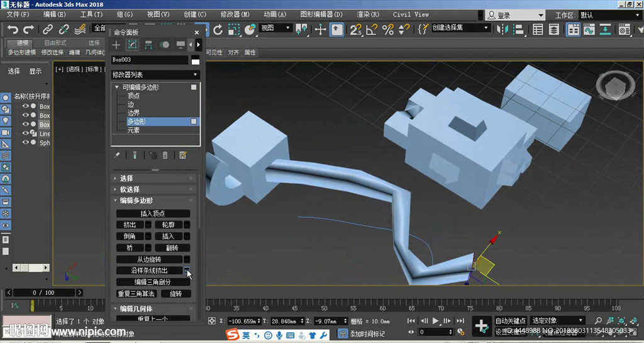The height and width of the screenshot is (343, 644).
Task: Toggle Spinner Snap icon
Action: point(404,30)
